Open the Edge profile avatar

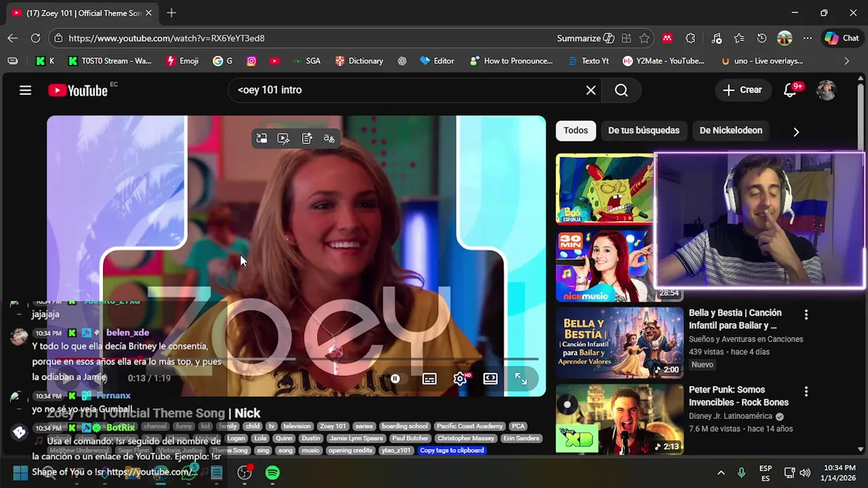[x=785, y=39]
